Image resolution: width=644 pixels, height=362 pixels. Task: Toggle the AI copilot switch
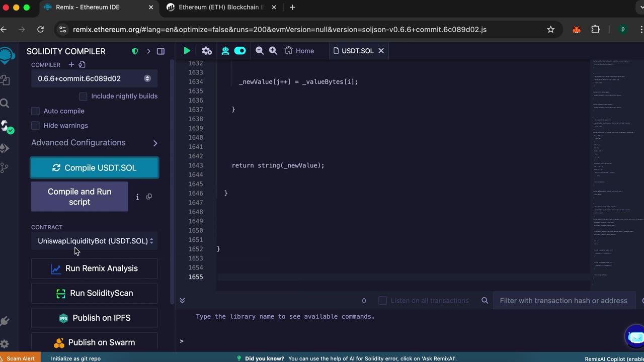point(240,51)
